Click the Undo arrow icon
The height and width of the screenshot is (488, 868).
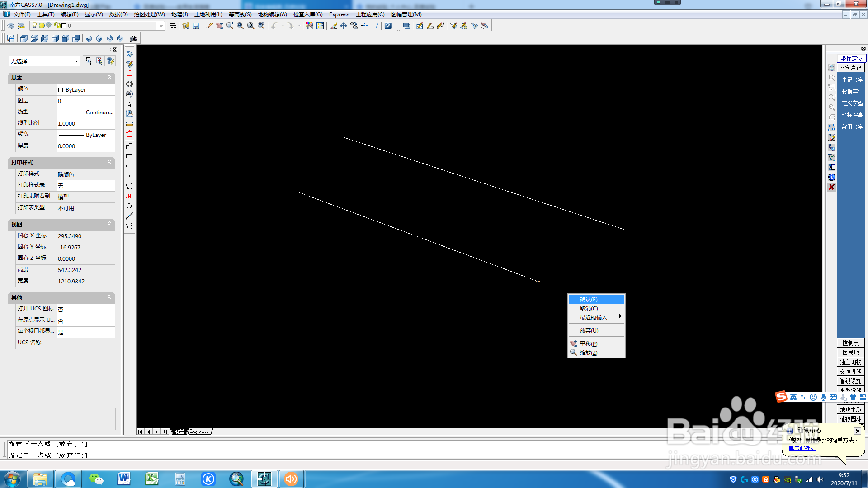pos(274,26)
